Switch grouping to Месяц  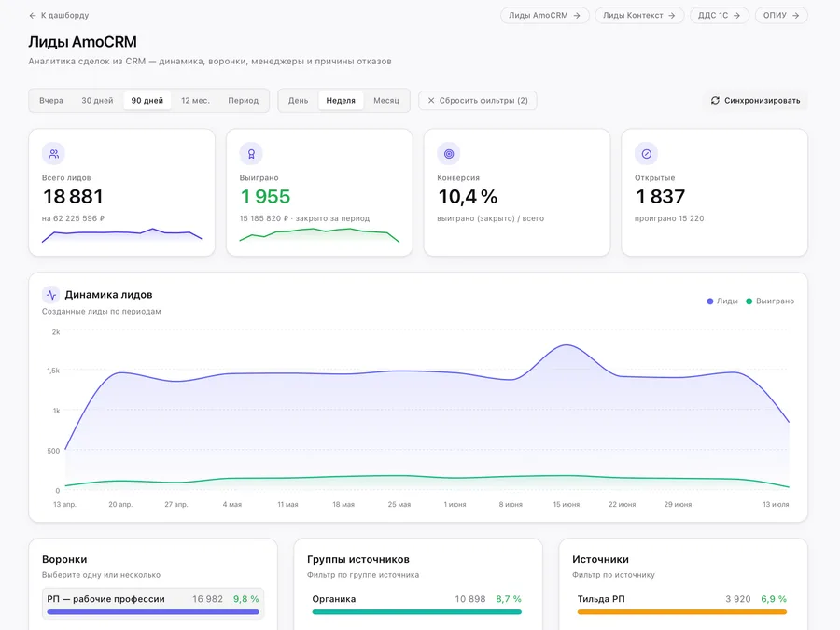386,100
